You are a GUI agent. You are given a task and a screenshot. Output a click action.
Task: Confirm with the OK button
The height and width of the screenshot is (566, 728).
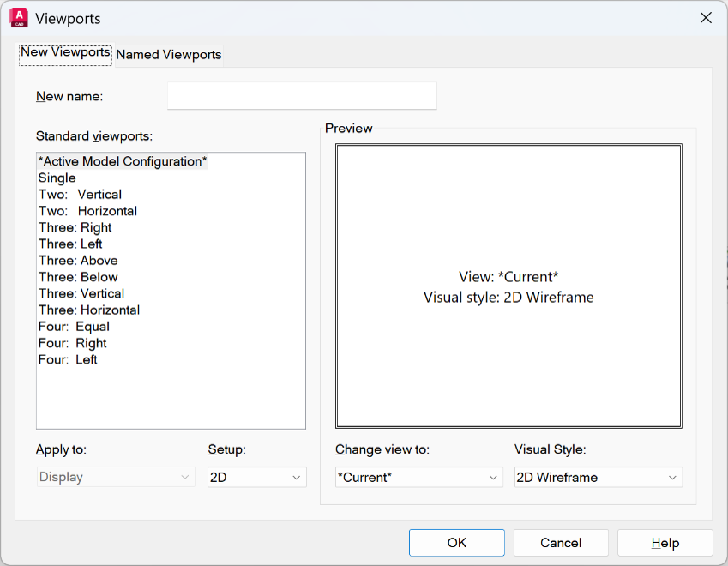(457, 542)
